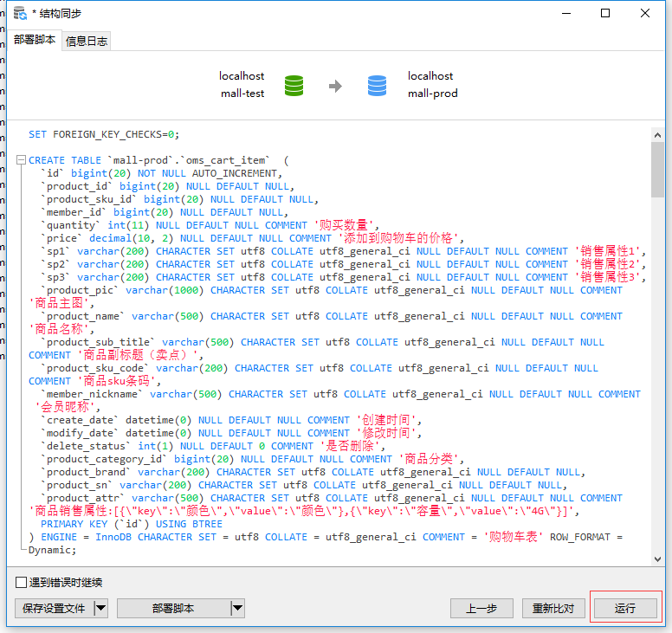Close the 结构同步 window
Screen dimensions: 672x633
644,14
